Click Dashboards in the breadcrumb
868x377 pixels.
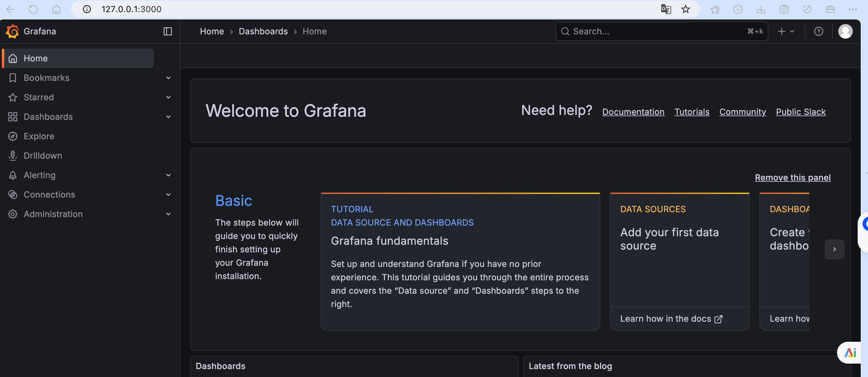(263, 31)
